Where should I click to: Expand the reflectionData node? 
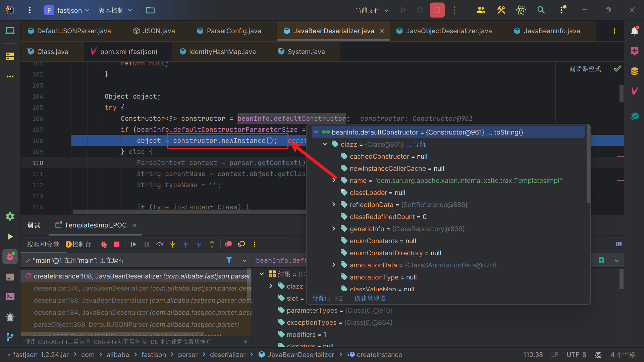(x=334, y=205)
